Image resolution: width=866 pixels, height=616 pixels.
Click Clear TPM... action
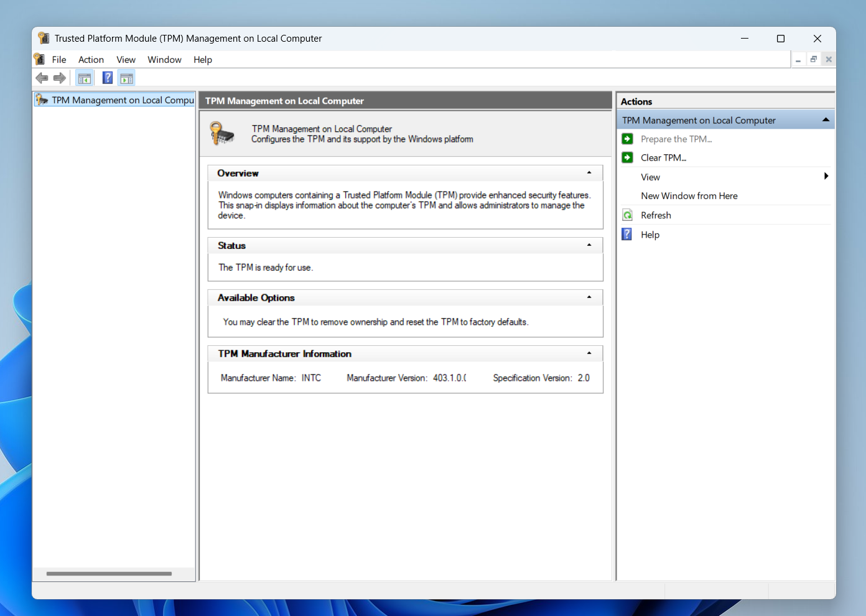tap(663, 157)
